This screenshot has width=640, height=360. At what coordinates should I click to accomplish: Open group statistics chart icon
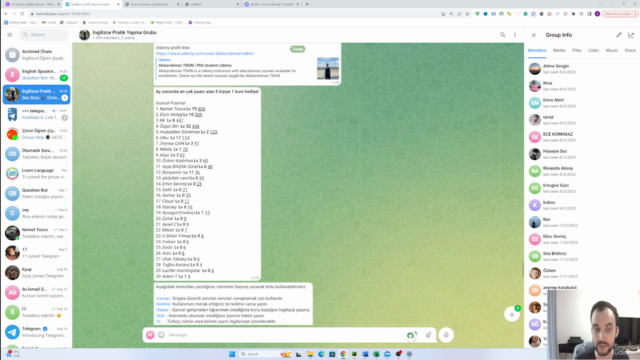pos(631,35)
